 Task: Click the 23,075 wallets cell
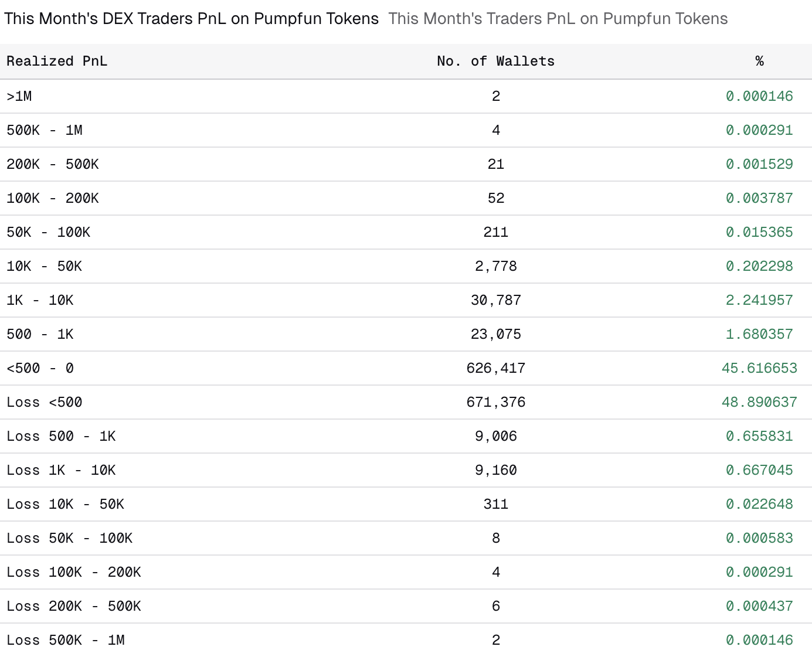point(495,334)
